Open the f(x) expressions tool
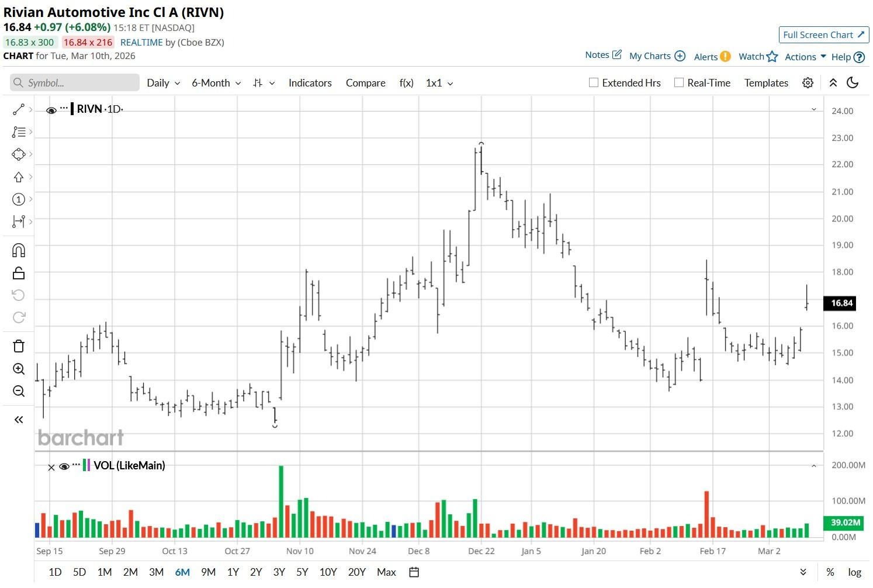Viewport: 873px width, 588px height. [406, 83]
